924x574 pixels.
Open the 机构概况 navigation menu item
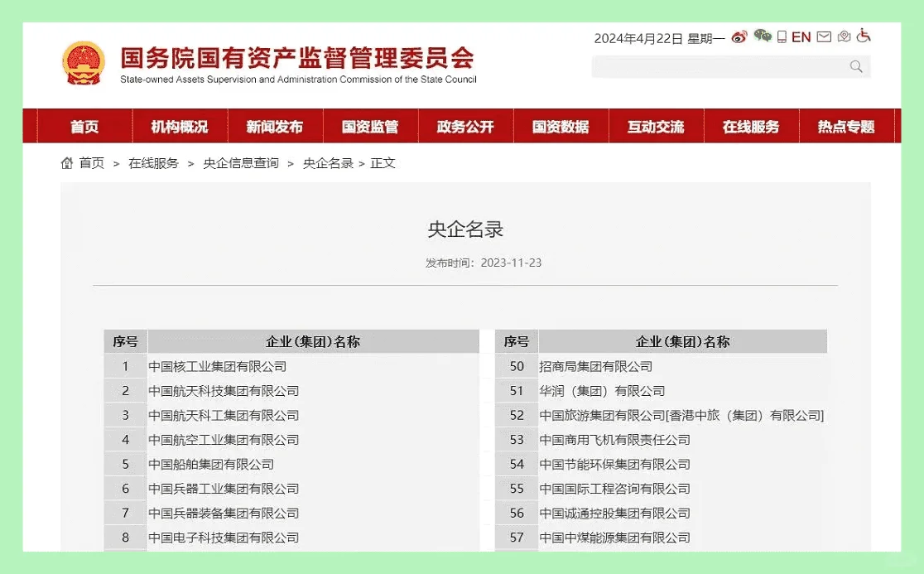180,126
